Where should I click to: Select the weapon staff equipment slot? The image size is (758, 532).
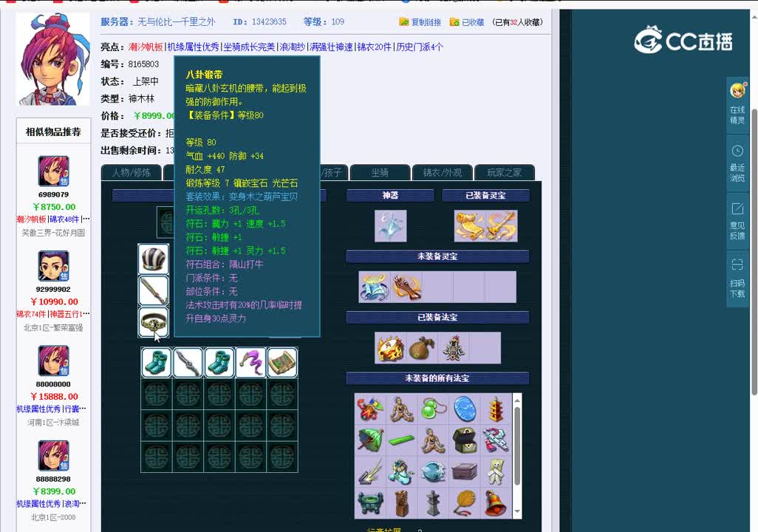point(153,290)
